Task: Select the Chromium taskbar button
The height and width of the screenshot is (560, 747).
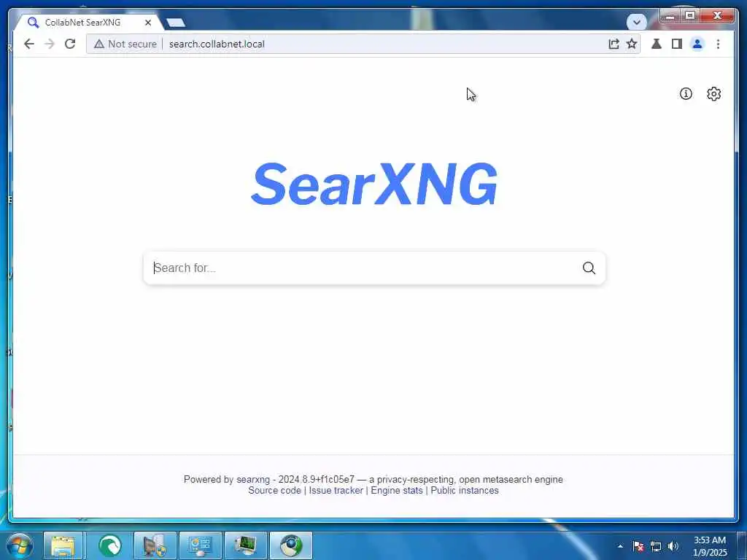Action: (291, 545)
